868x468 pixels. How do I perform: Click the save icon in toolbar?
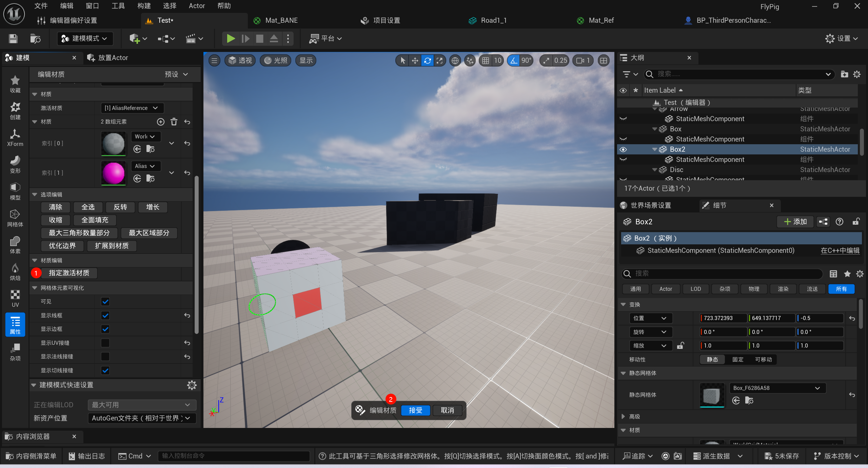[13, 39]
